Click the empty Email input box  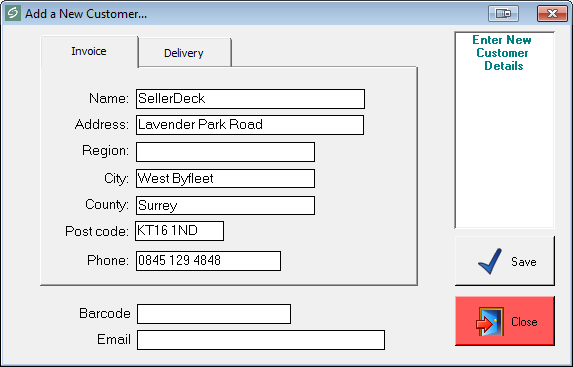pos(261,340)
